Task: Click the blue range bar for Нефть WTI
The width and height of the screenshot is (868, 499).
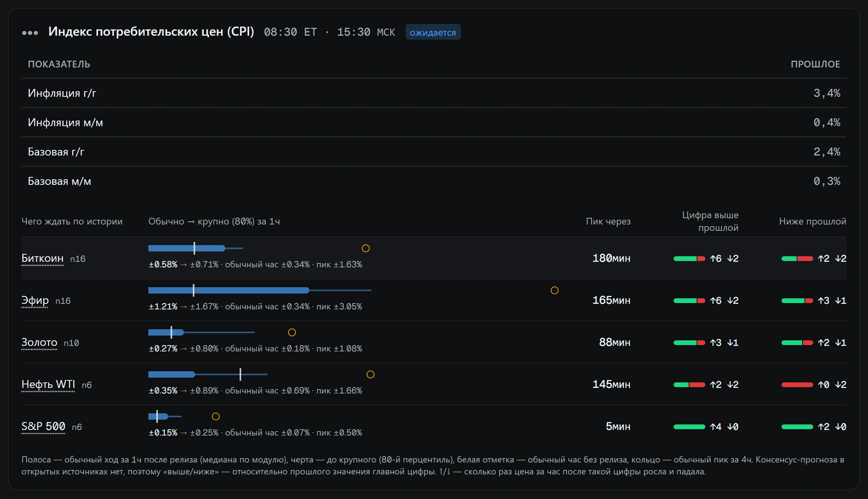Action: pyautogui.click(x=172, y=374)
